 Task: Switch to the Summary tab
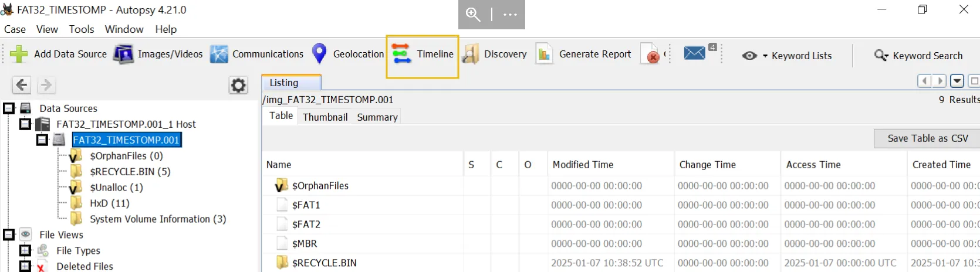click(x=377, y=117)
